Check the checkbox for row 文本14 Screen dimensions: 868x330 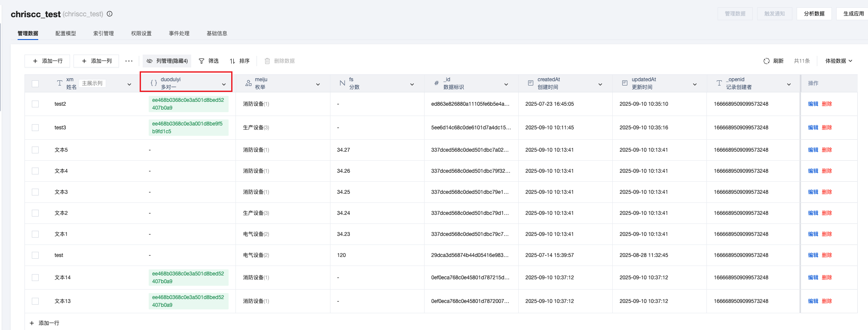[x=35, y=278]
